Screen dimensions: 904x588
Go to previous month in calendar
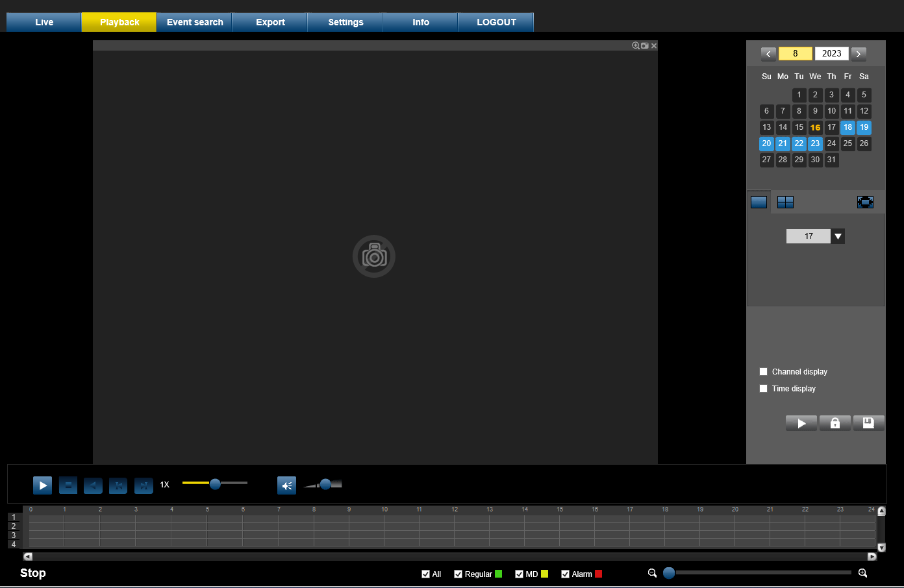[768, 54]
